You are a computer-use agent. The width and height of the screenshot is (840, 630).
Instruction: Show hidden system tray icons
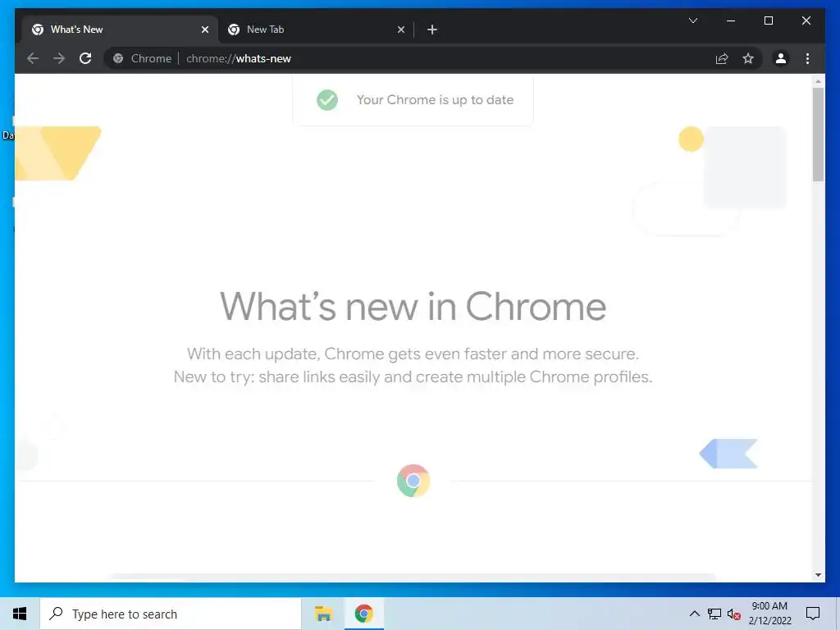[694, 614]
